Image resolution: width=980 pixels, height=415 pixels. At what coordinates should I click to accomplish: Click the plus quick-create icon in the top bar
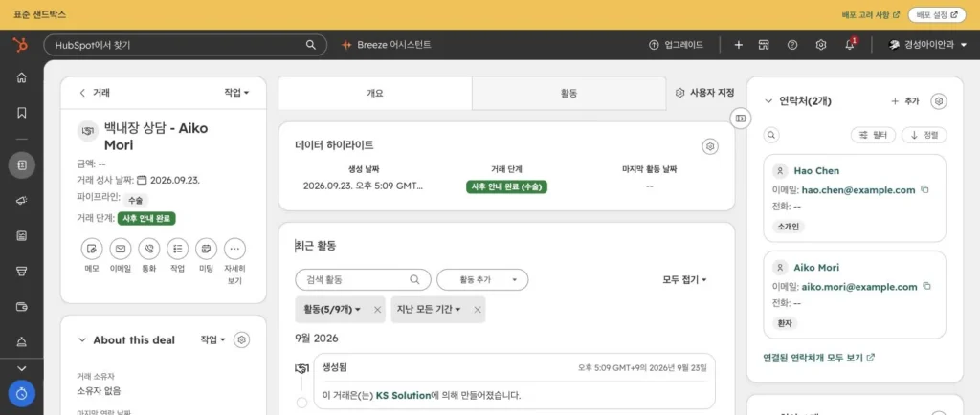tap(738, 45)
